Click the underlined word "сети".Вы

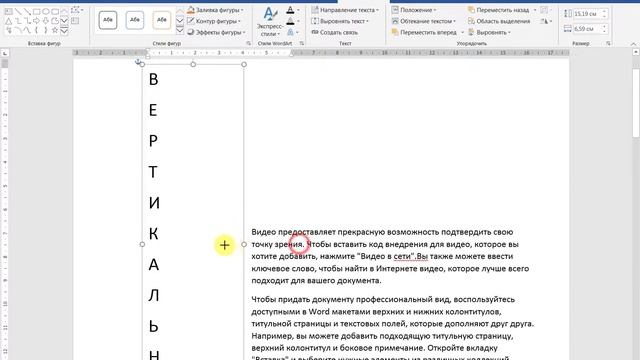pos(411,256)
